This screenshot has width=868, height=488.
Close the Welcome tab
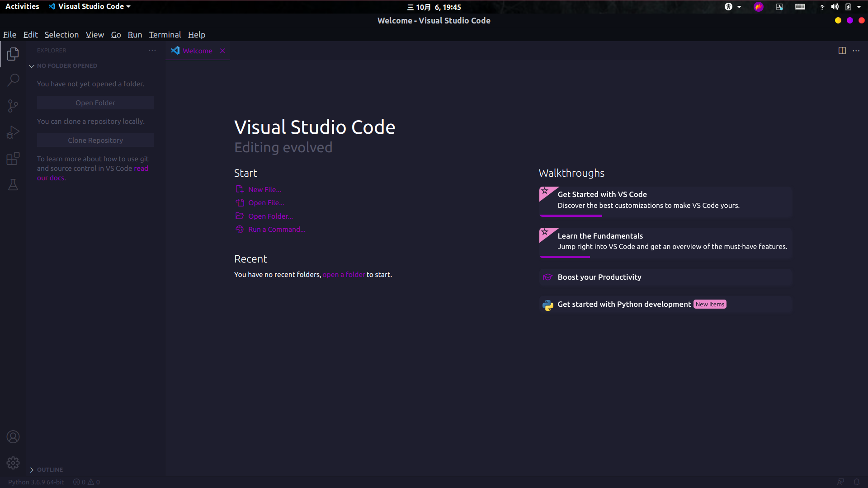tap(222, 51)
